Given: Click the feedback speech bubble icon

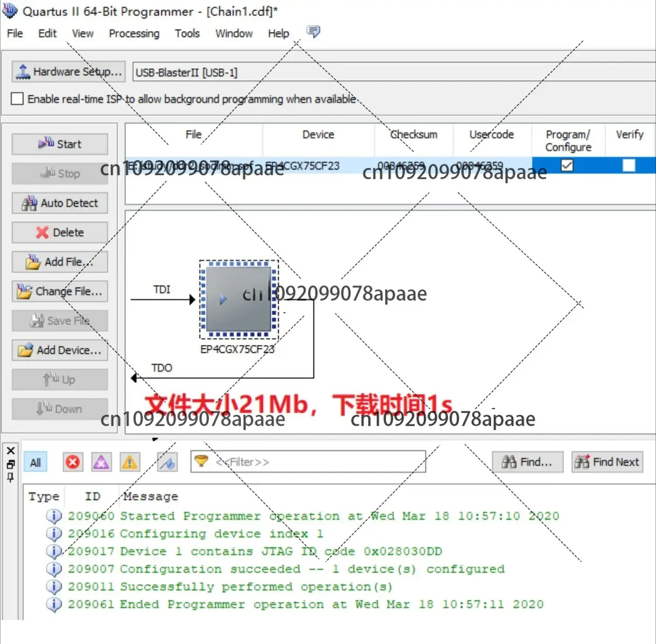Looking at the screenshot, I should pyautogui.click(x=313, y=32).
